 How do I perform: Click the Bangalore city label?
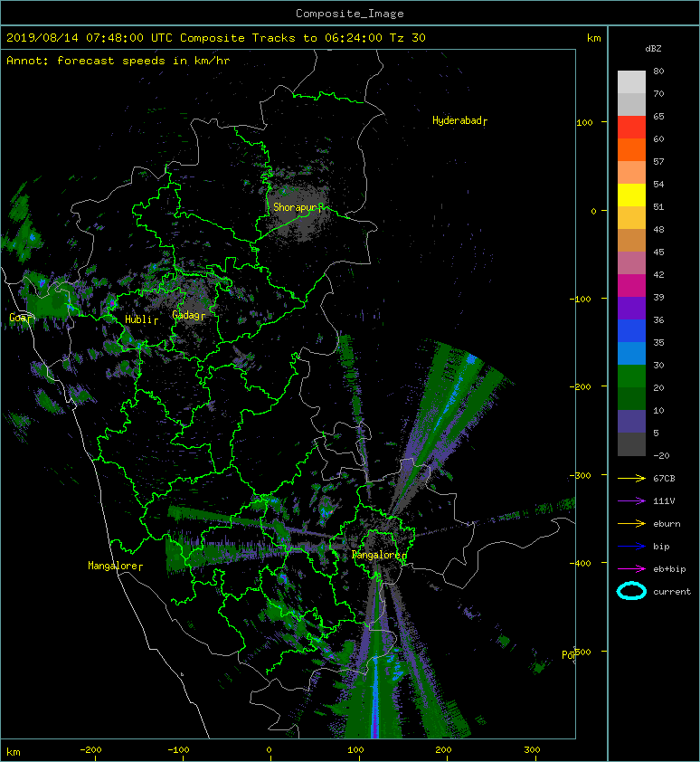pyautogui.click(x=379, y=555)
